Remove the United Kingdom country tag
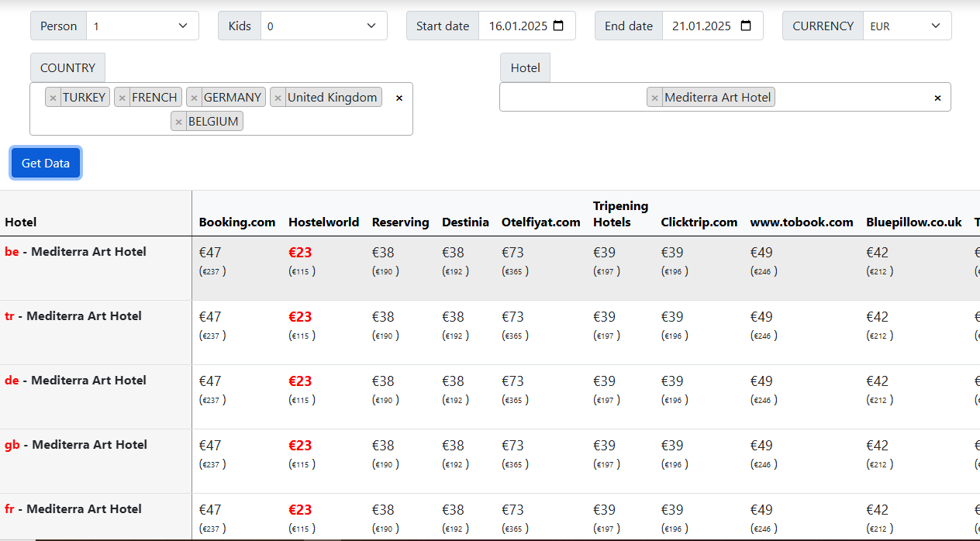 (278, 98)
